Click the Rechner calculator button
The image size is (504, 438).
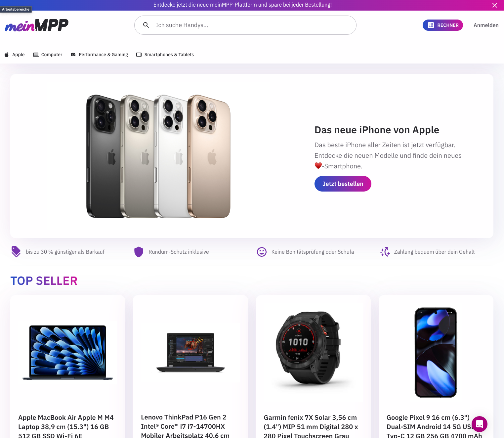point(443,25)
